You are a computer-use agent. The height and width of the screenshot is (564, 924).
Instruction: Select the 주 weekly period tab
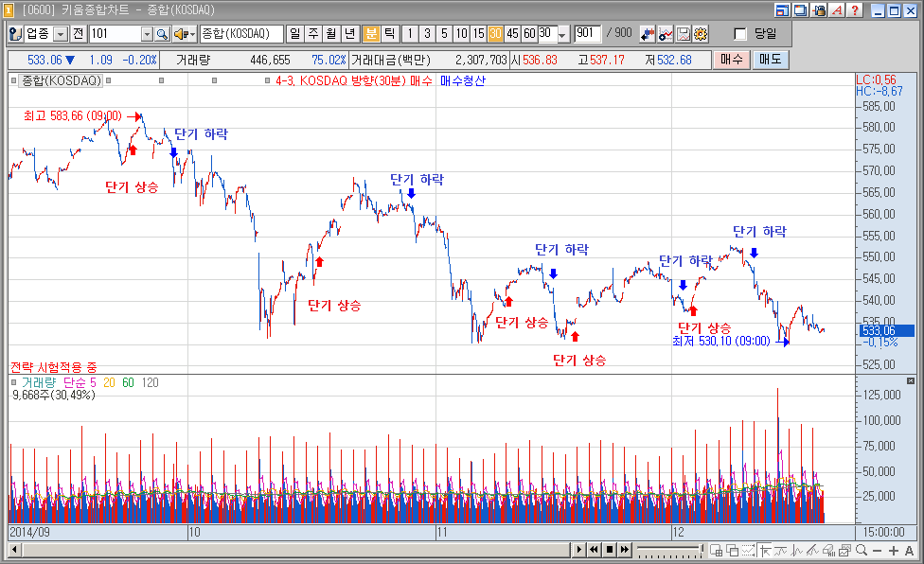(x=313, y=33)
